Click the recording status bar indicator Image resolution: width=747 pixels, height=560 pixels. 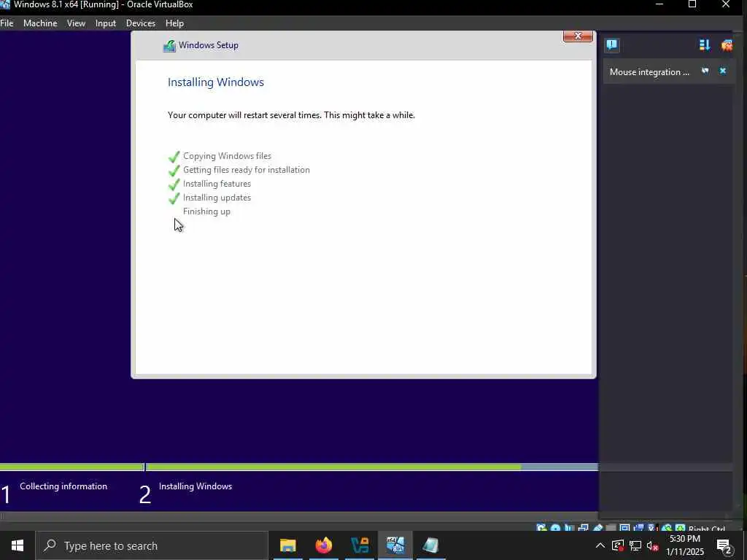(x=638, y=528)
